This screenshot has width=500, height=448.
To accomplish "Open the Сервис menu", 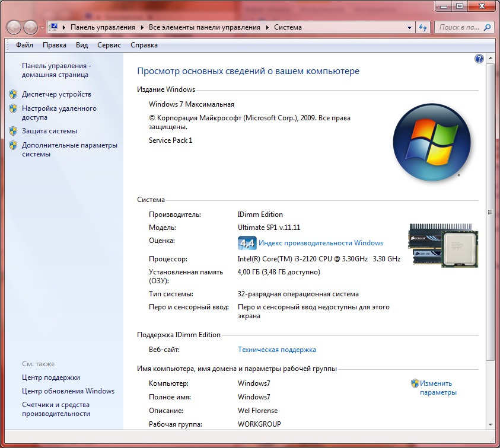I will [109, 45].
